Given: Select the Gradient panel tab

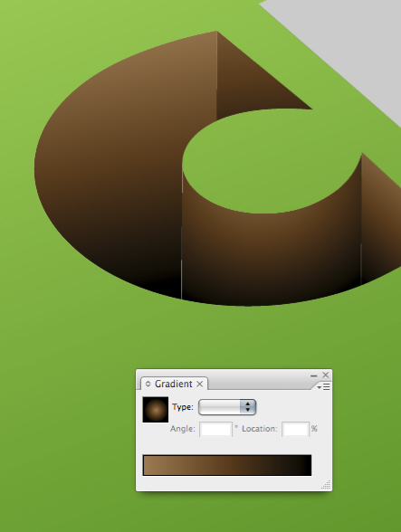Looking at the screenshot, I should point(174,384).
